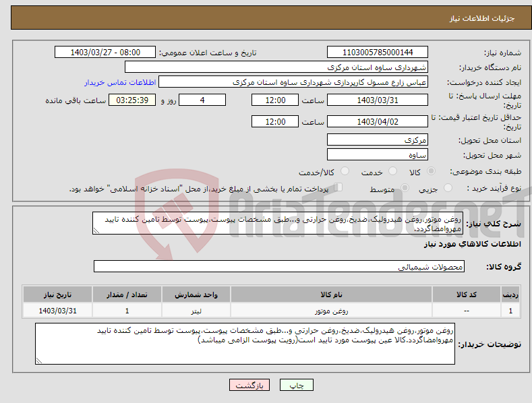Click the کد کالا column header

[x=467, y=294]
